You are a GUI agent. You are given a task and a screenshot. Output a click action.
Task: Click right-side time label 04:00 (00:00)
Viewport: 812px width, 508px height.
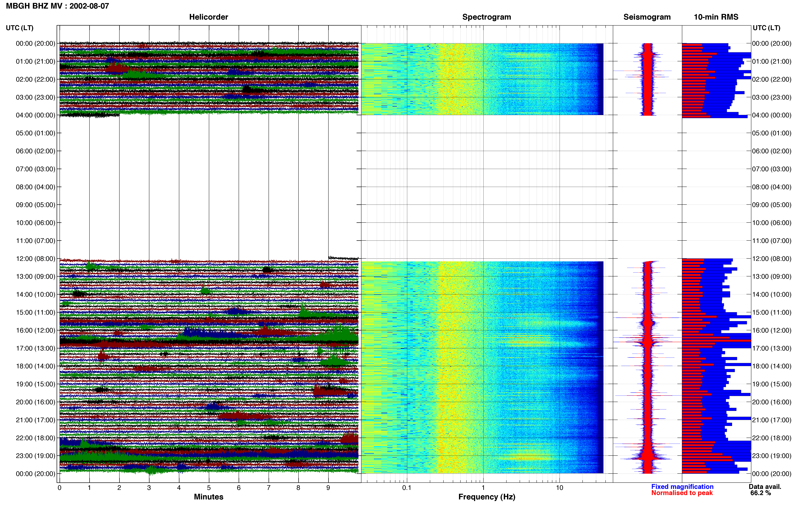coord(772,115)
